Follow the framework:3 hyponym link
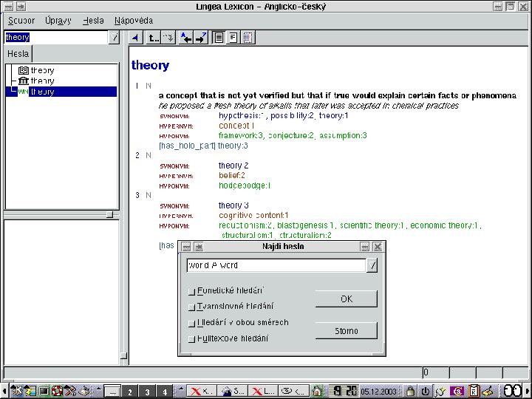This screenshot has height=399, width=532. [241, 136]
